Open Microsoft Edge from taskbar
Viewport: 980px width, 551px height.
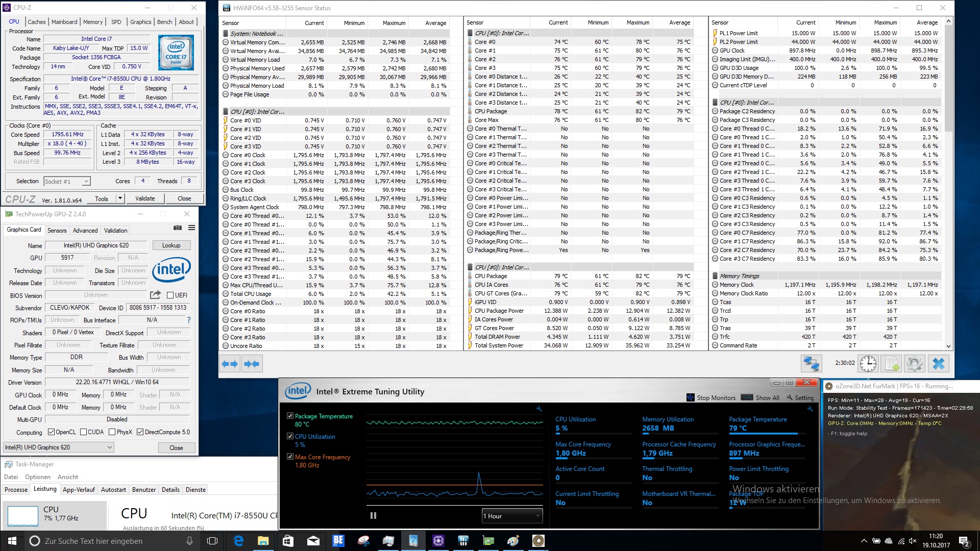pos(238,541)
